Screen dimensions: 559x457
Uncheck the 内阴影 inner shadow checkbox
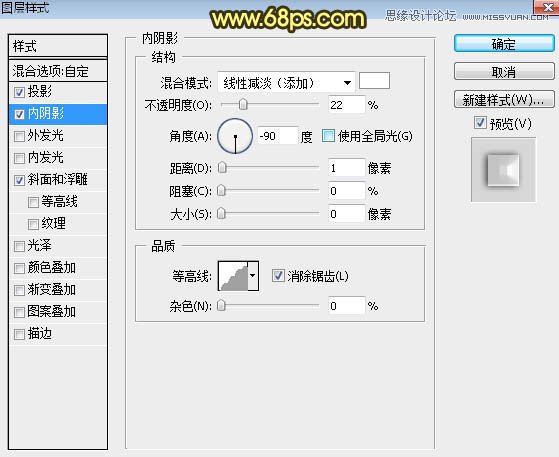pyautogui.click(x=19, y=114)
